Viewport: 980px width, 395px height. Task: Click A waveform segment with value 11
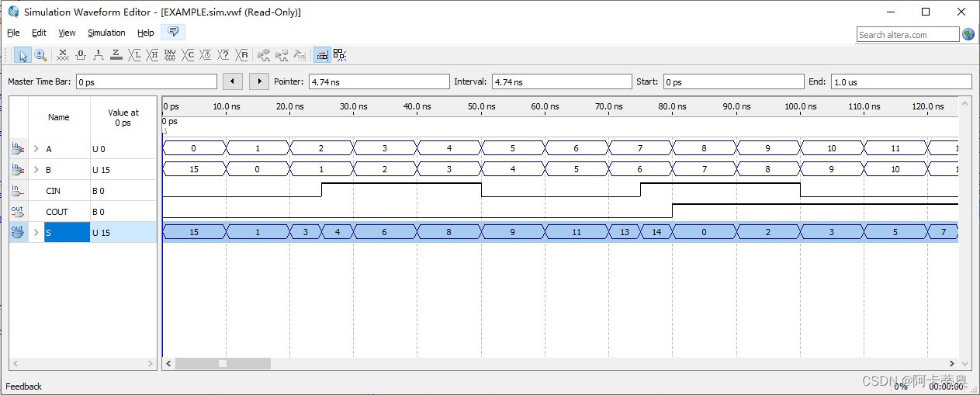pyautogui.click(x=895, y=148)
